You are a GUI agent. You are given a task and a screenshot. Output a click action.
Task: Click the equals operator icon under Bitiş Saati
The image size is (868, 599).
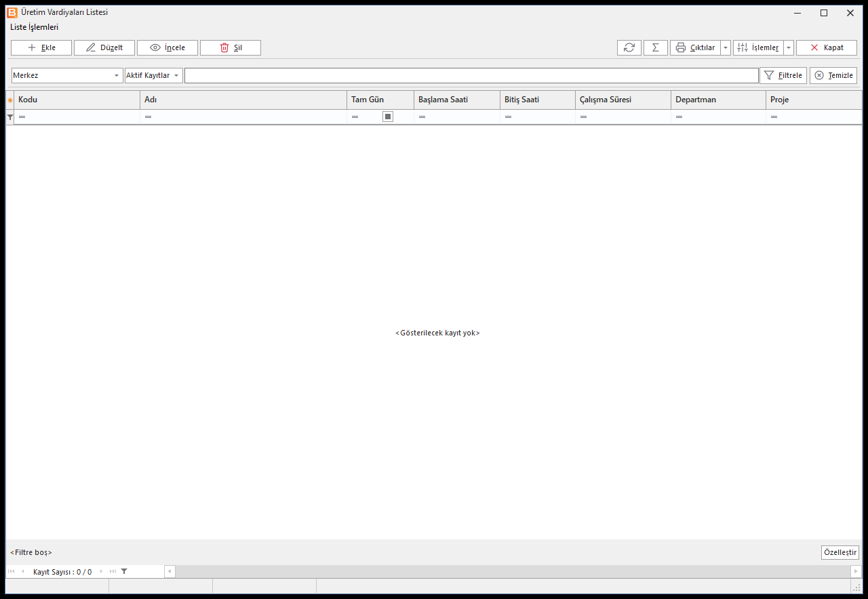(x=508, y=117)
